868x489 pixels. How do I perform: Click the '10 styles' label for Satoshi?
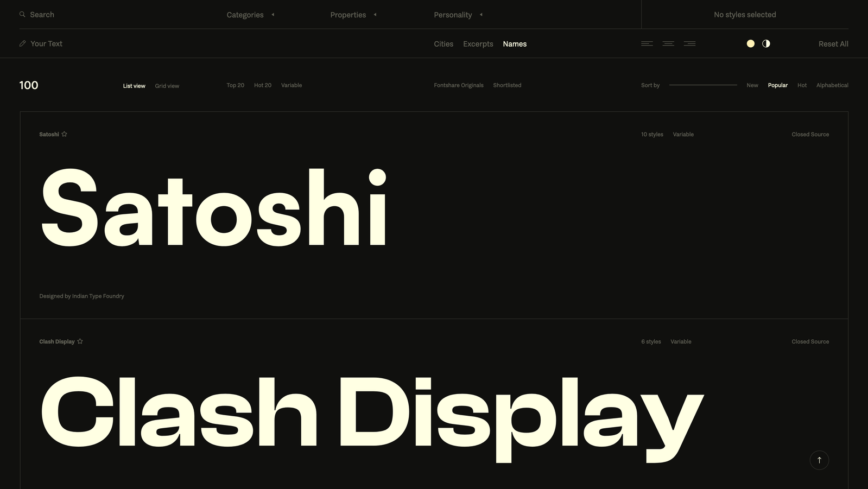pos(652,134)
